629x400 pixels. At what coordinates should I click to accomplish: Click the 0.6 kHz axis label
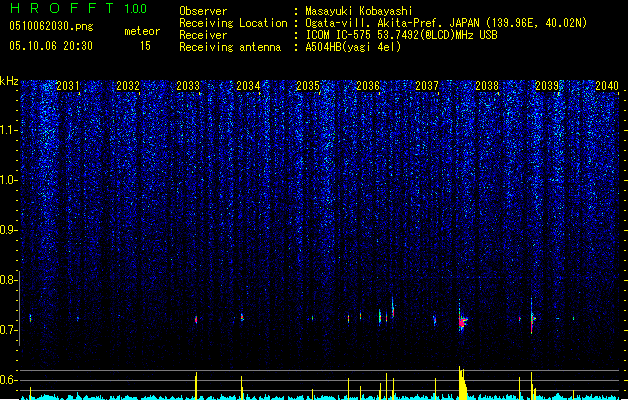pyautogui.click(x=9, y=380)
